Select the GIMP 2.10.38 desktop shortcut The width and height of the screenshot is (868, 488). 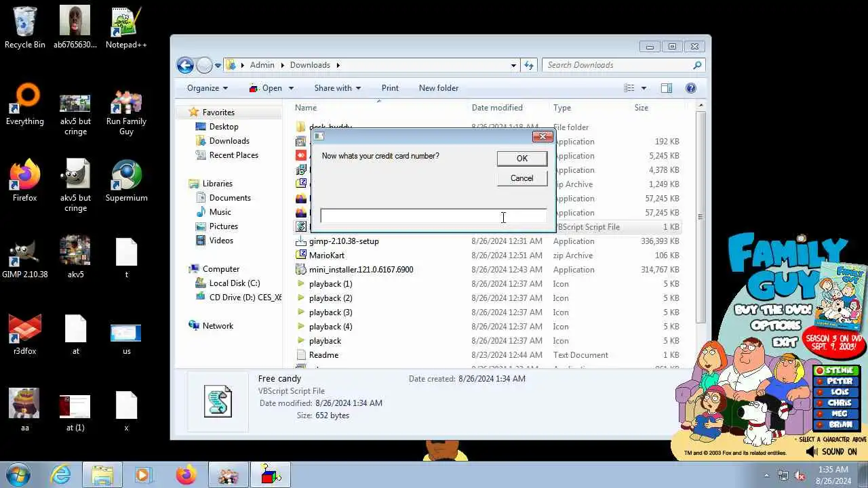click(x=25, y=258)
